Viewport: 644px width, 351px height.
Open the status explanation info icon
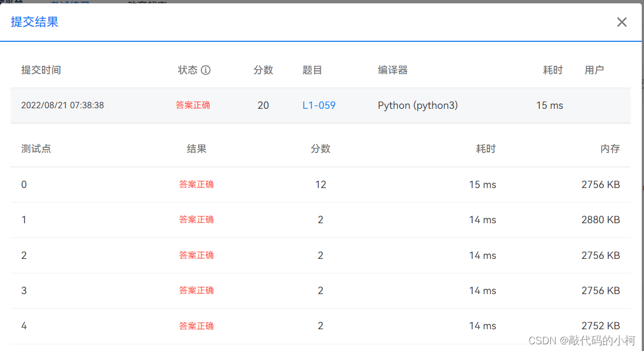(x=206, y=70)
